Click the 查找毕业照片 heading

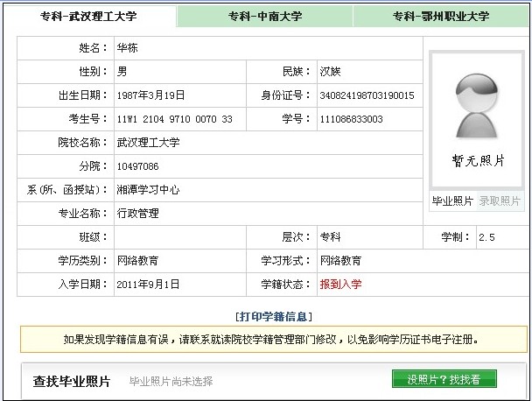point(72,382)
